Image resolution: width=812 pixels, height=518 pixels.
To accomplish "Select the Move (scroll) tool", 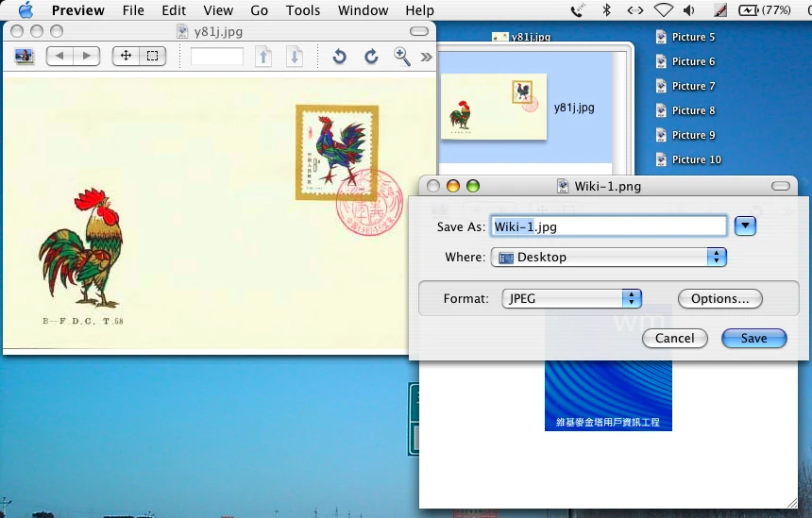I will click(126, 56).
